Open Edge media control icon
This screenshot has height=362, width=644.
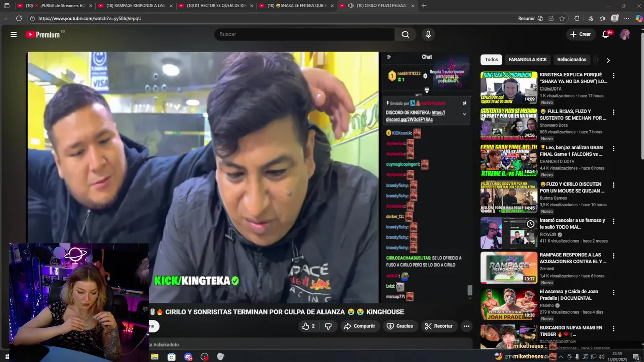click(591, 18)
